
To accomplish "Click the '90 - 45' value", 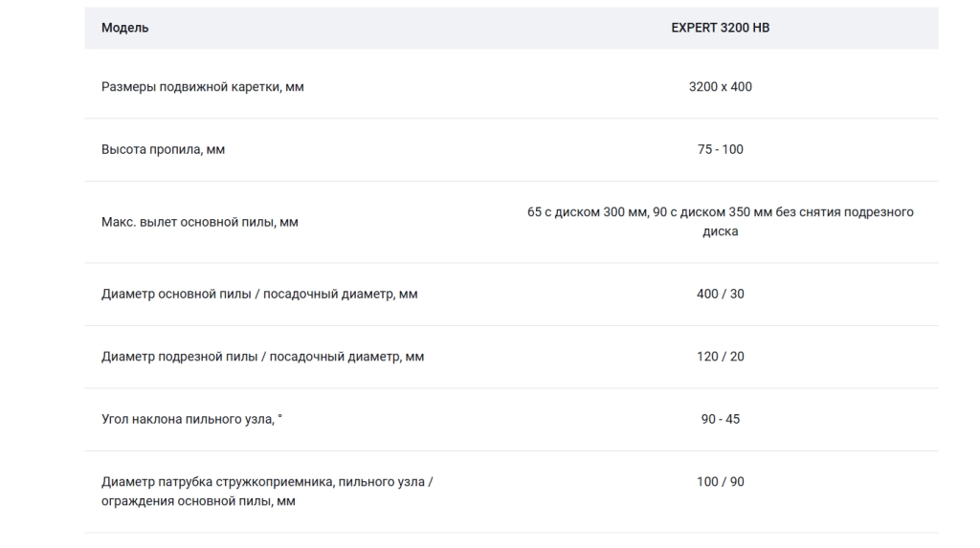I will 720,419.
